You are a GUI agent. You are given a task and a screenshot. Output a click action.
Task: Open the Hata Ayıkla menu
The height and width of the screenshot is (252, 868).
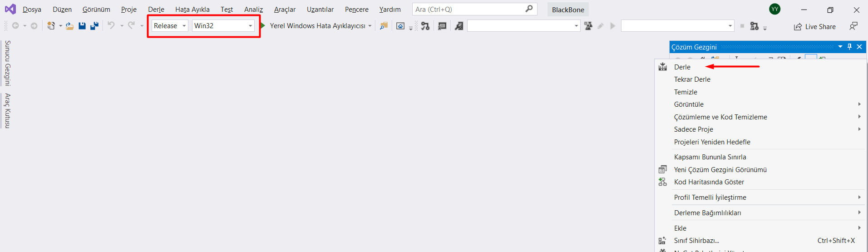[x=192, y=9]
